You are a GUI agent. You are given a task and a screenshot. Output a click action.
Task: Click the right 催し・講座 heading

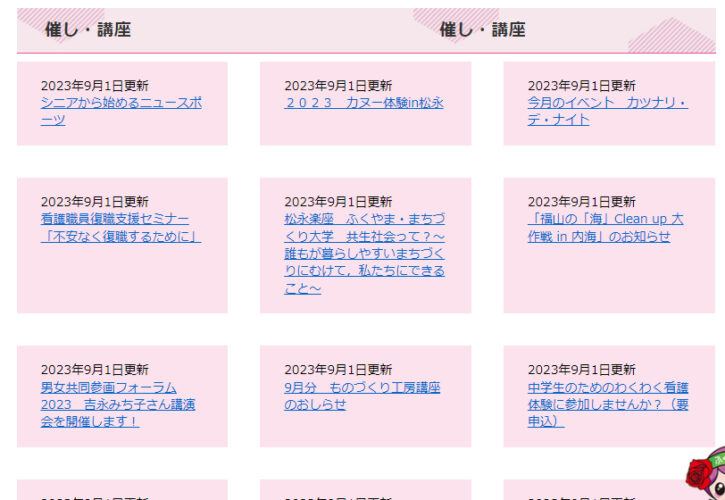(482, 30)
